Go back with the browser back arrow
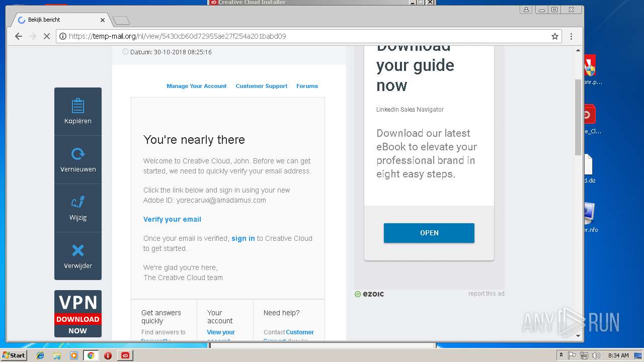 click(19, 36)
